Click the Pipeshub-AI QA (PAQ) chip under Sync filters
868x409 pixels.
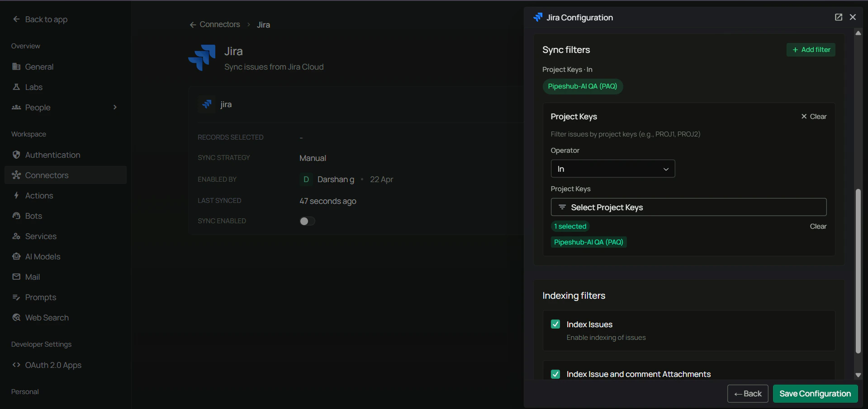pyautogui.click(x=583, y=86)
